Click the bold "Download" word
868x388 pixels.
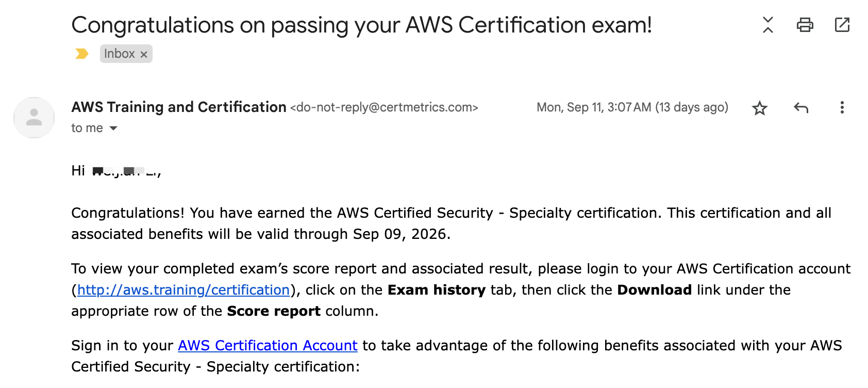pyautogui.click(x=654, y=290)
